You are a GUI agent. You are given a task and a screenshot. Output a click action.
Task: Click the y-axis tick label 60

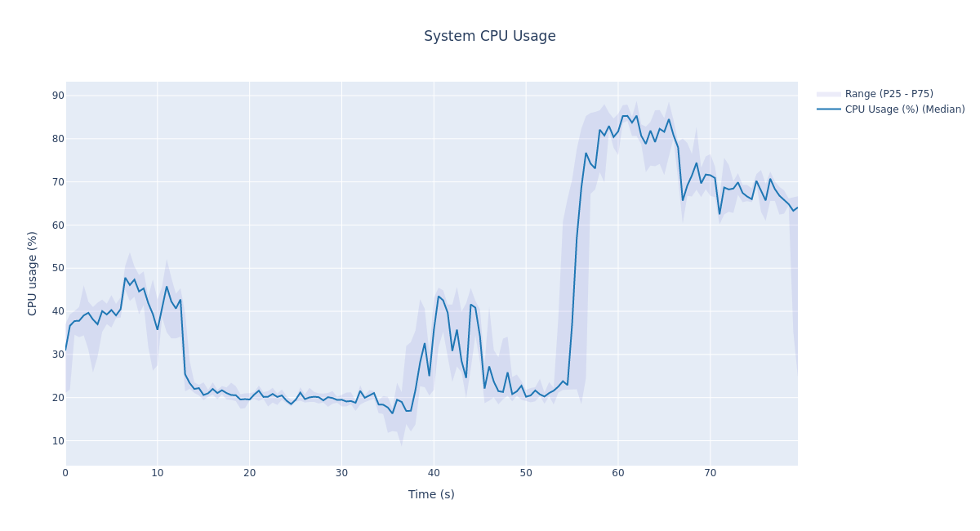pos(58,225)
